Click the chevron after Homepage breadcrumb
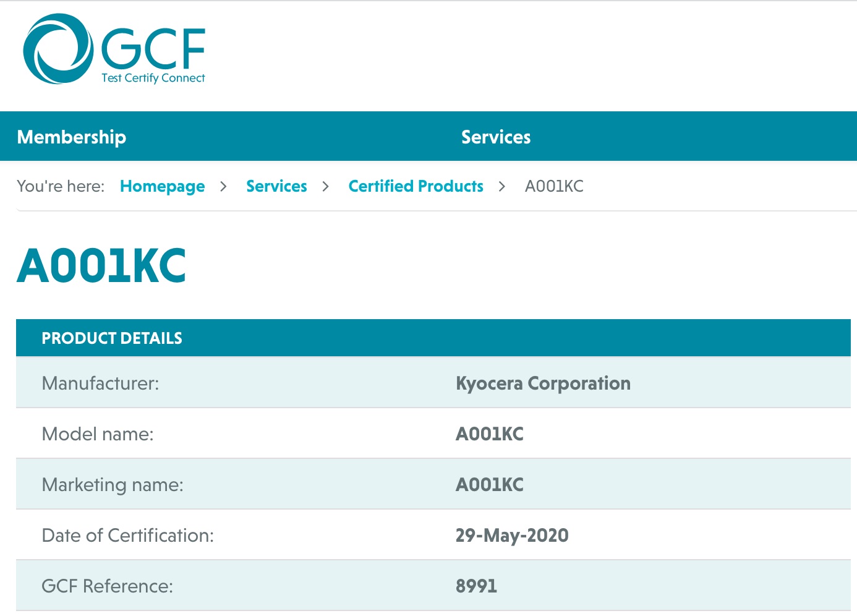 pos(224,186)
